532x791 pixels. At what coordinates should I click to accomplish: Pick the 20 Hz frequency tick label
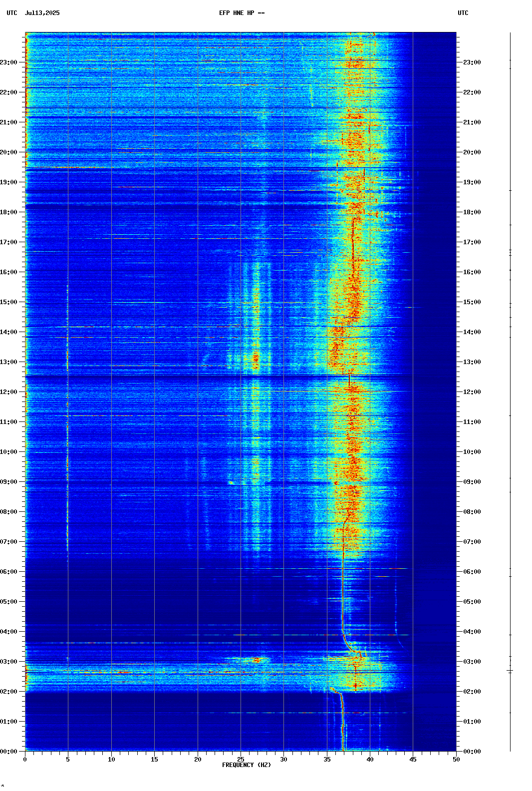point(198,760)
